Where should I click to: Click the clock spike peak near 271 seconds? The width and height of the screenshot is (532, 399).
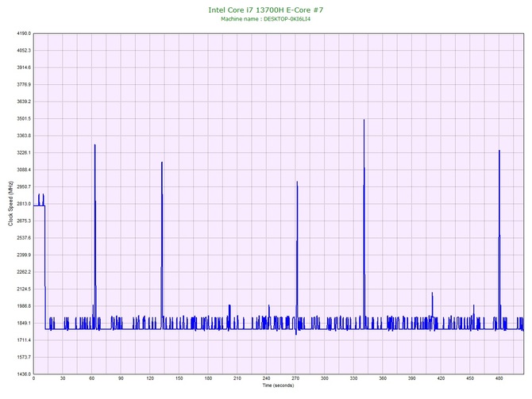click(x=297, y=182)
